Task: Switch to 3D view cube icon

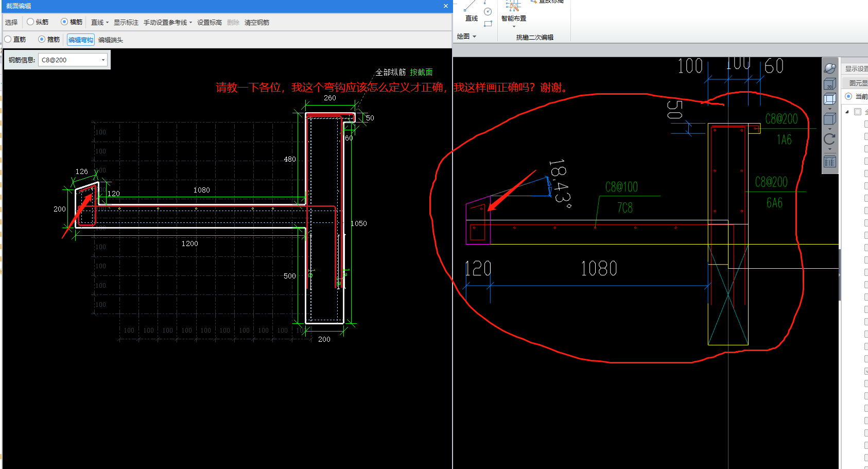Action: coord(830,83)
